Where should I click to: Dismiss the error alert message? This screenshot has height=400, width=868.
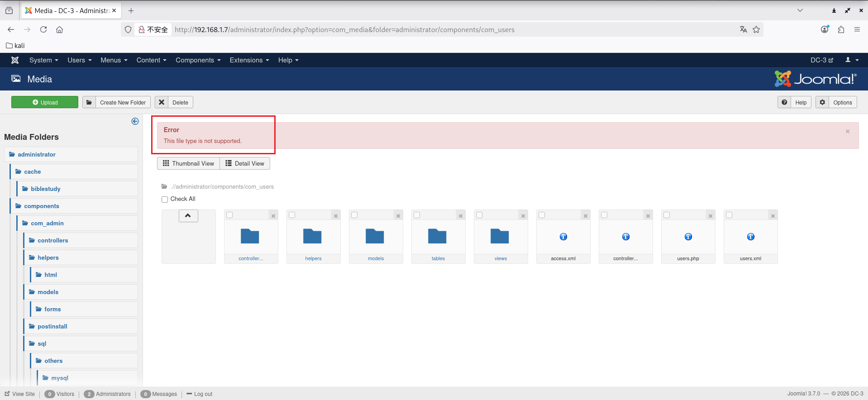click(x=847, y=131)
